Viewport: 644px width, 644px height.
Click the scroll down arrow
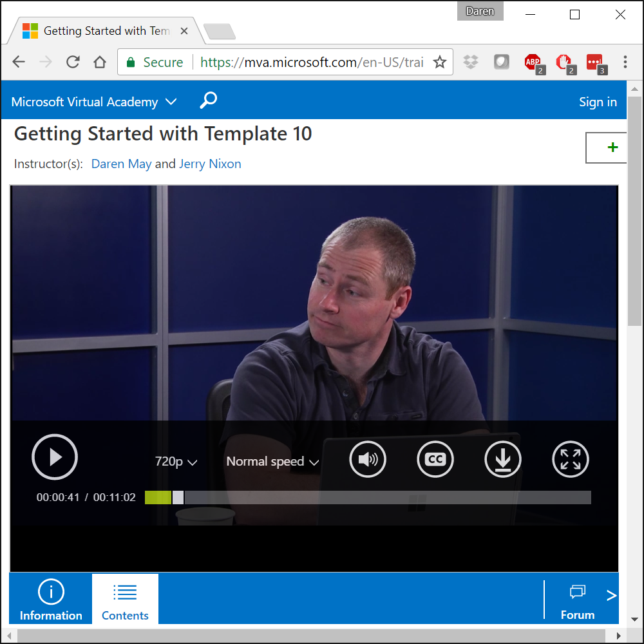point(634,619)
